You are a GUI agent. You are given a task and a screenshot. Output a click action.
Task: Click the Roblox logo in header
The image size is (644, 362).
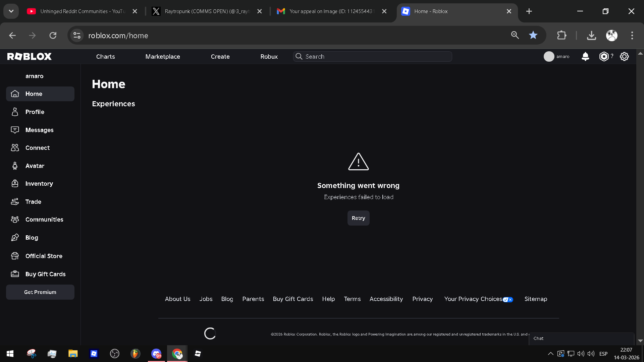point(30,56)
